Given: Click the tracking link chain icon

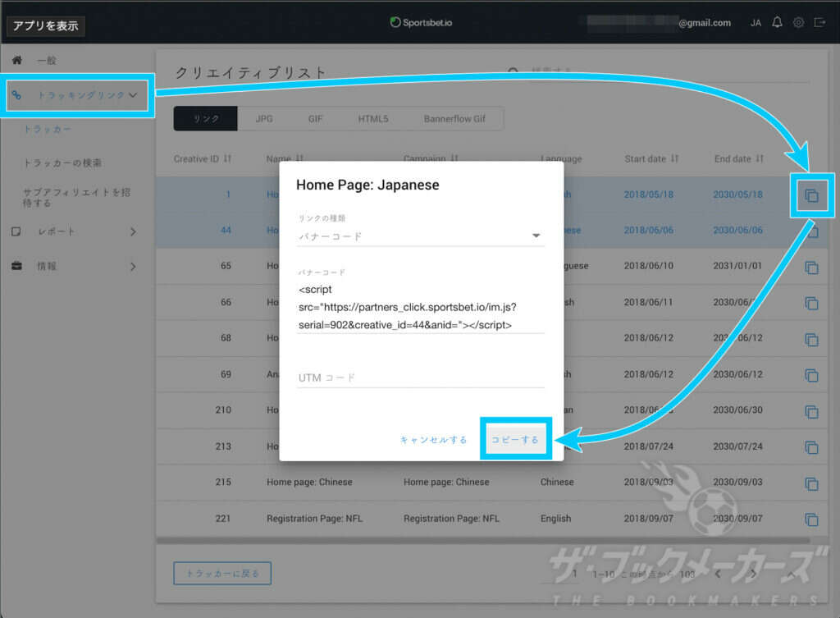Looking at the screenshot, I should point(16,95).
